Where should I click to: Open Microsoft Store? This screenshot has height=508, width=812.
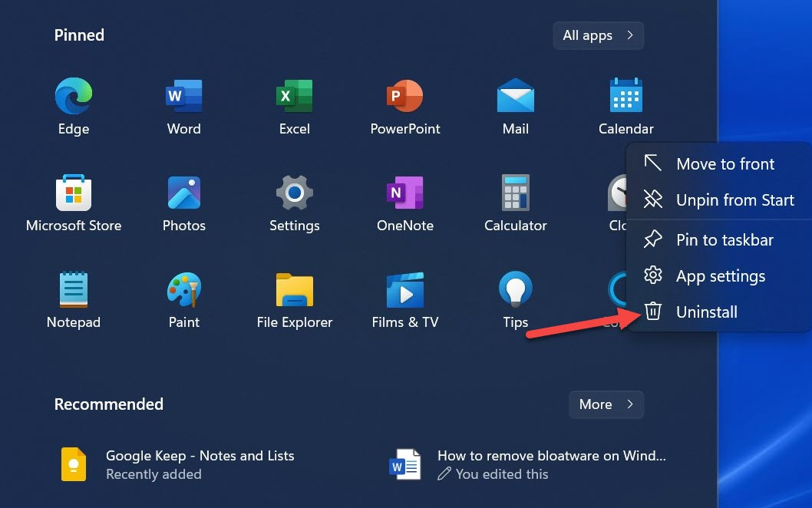pyautogui.click(x=73, y=201)
